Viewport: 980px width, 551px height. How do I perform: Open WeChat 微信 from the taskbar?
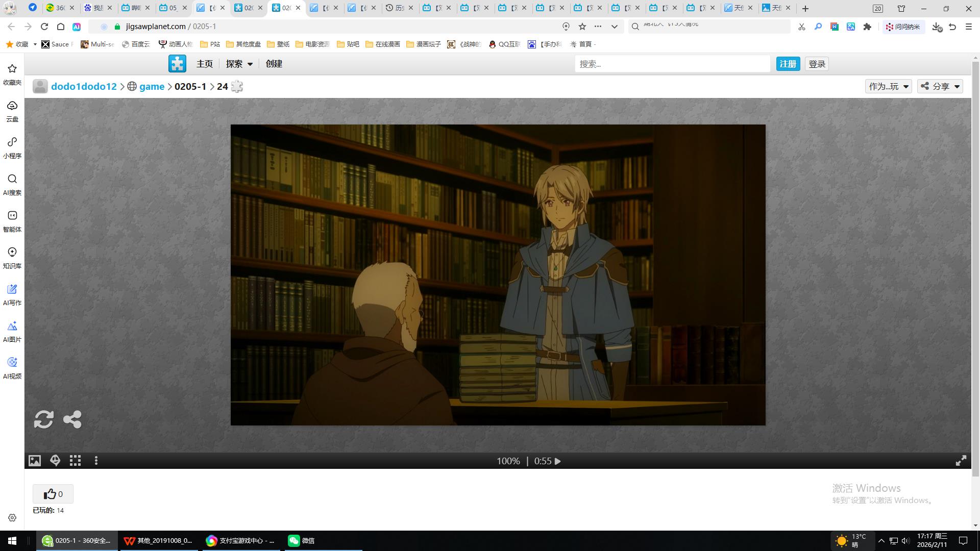click(301, 541)
